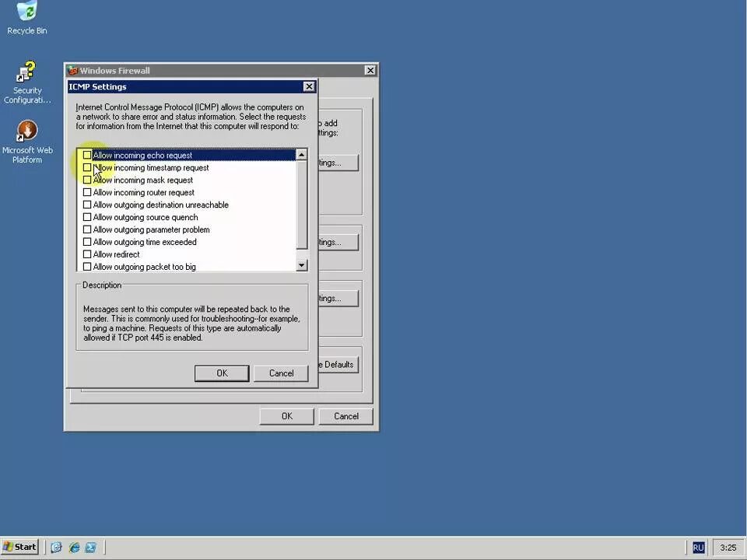Toggle Allow outgoing destination unreachable
This screenshot has height=560, width=747.
86,205
